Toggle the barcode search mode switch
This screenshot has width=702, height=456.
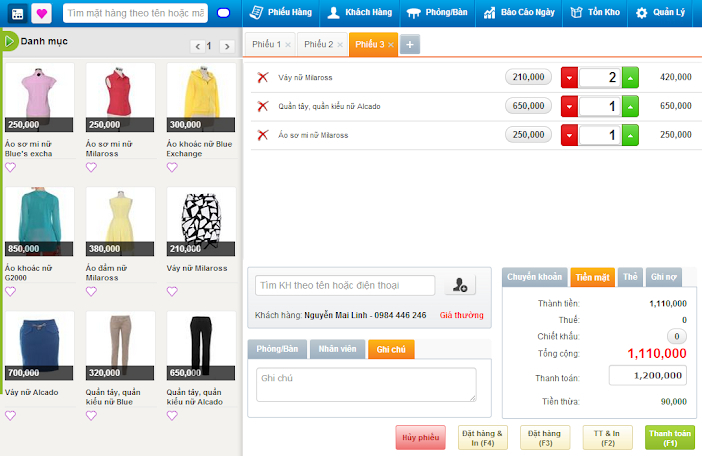[x=223, y=14]
